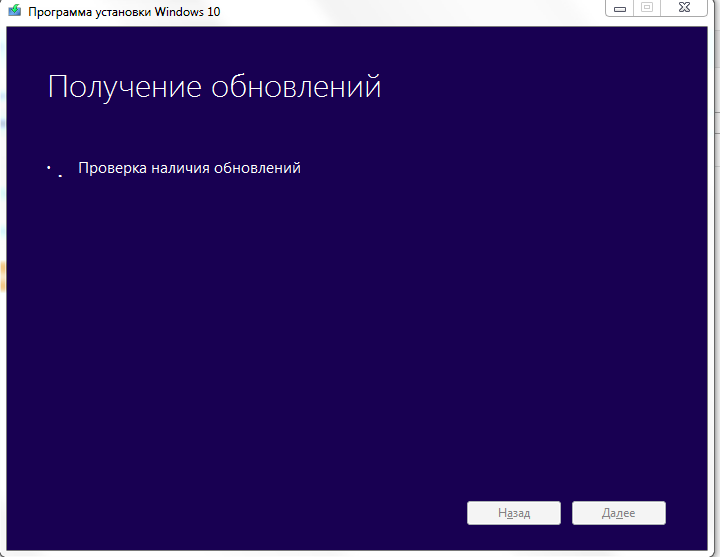Minimize the Windows 10 setup window
The width and height of the screenshot is (720, 557).
621,8
